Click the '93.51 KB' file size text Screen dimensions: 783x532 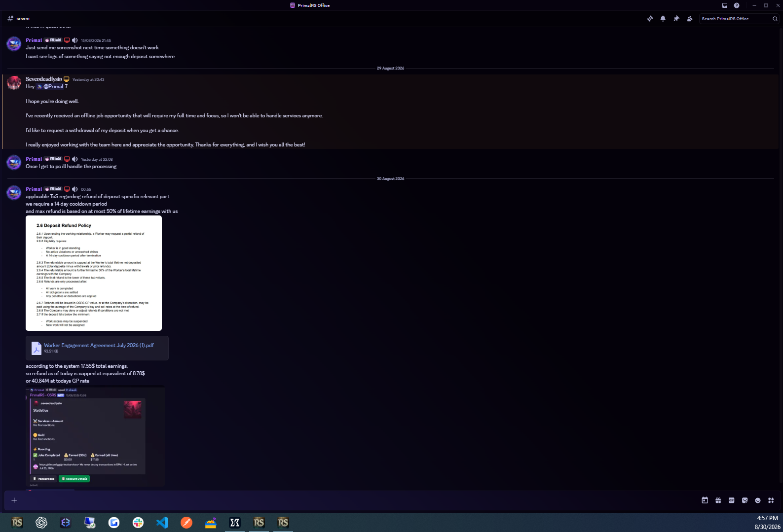[x=51, y=352]
